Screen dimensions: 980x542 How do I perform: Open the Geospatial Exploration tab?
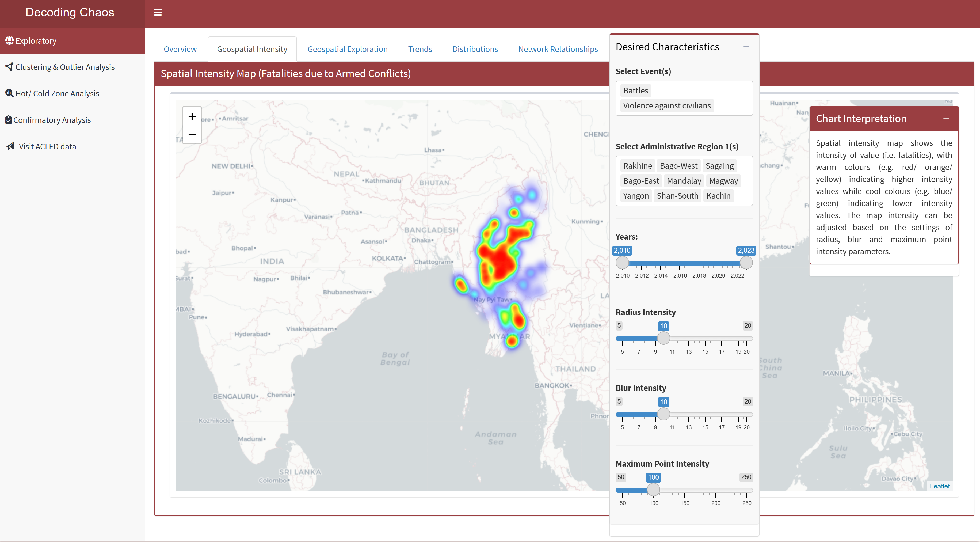(x=347, y=49)
